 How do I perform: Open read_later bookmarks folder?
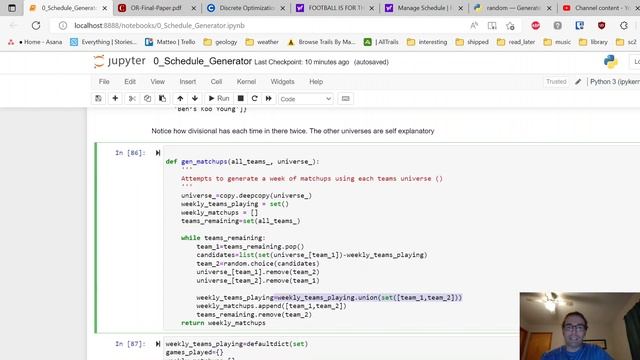(516, 42)
